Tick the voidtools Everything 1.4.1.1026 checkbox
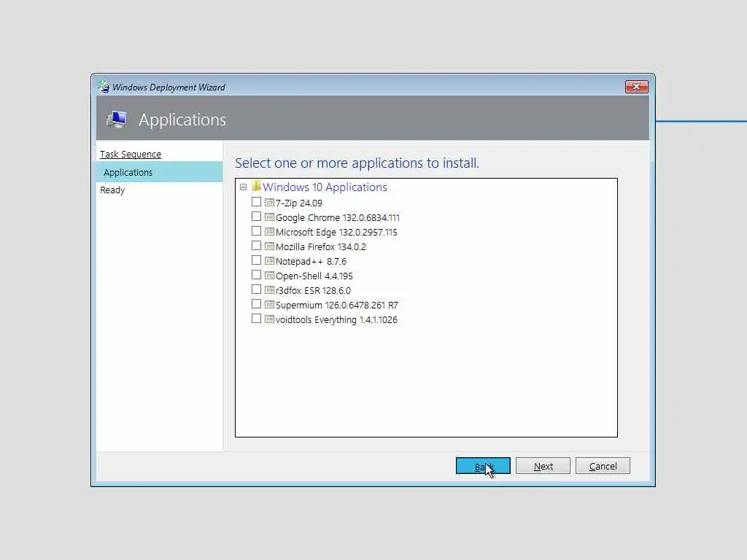The width and height of the screenshot is (747, 560). (x=256, y=319)
